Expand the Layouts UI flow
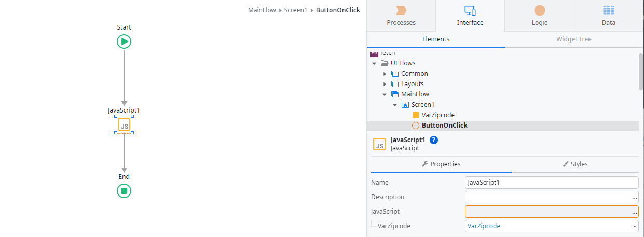Viewport: 644px width, 237px height. 385,84
